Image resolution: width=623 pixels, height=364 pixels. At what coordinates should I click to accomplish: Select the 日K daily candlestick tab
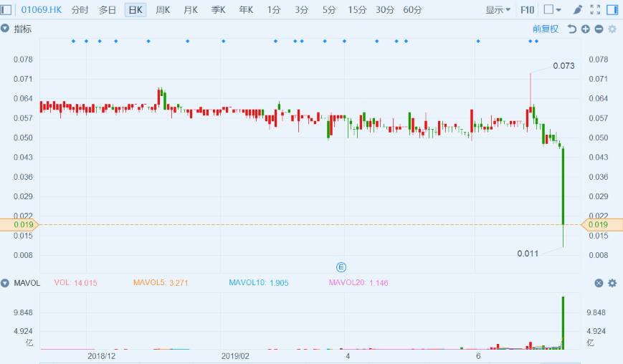[135, 9]
